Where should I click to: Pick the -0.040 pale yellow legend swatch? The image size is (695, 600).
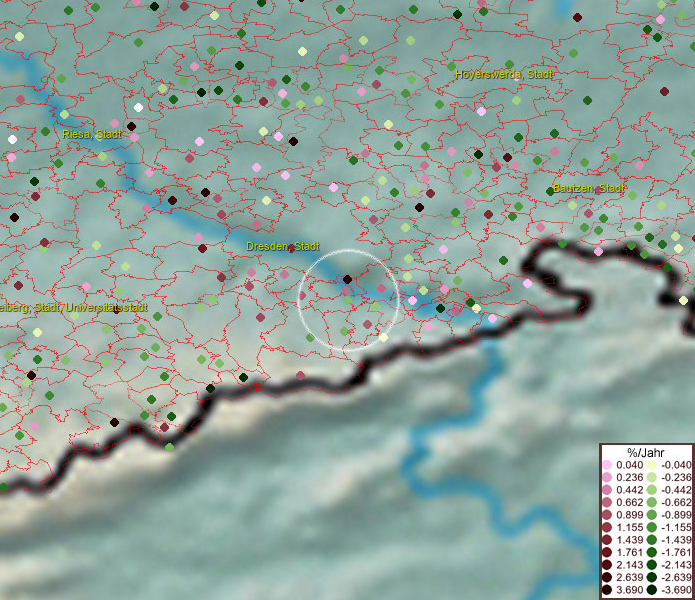651,466
